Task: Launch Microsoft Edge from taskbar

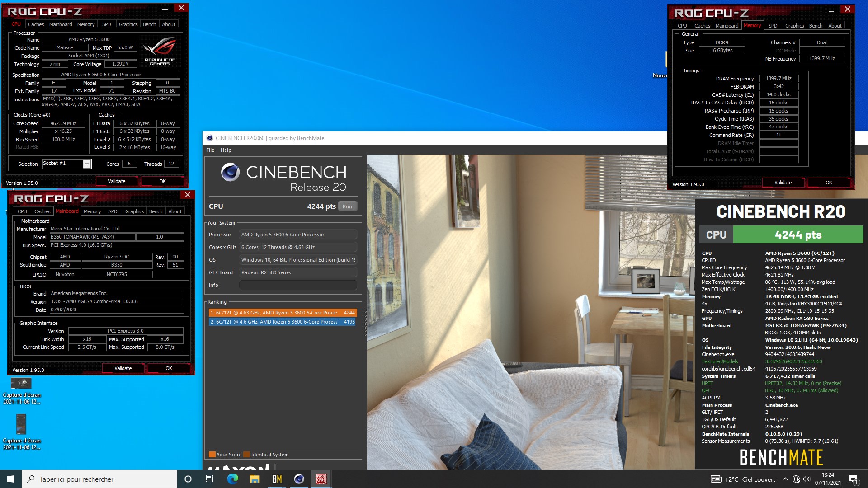Action: (232, 479)
